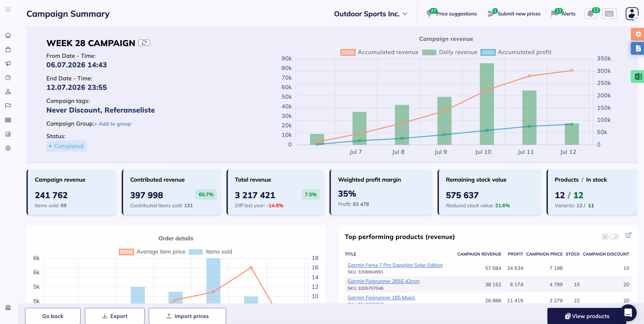Click the SKU: 3206904991 text
644x324 pixels.
tap(365, 272)
